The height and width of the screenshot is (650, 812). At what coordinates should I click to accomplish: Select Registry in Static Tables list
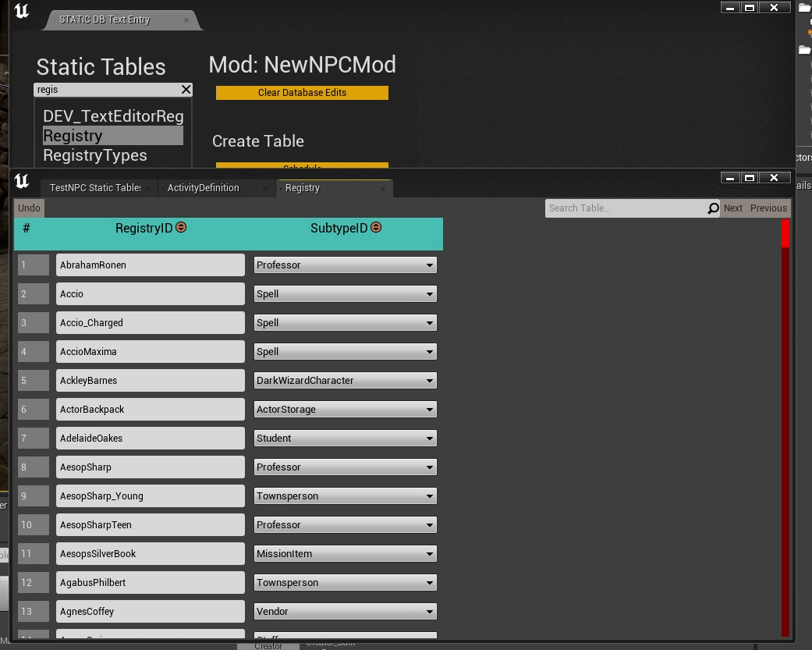click(x=113, y=136)
